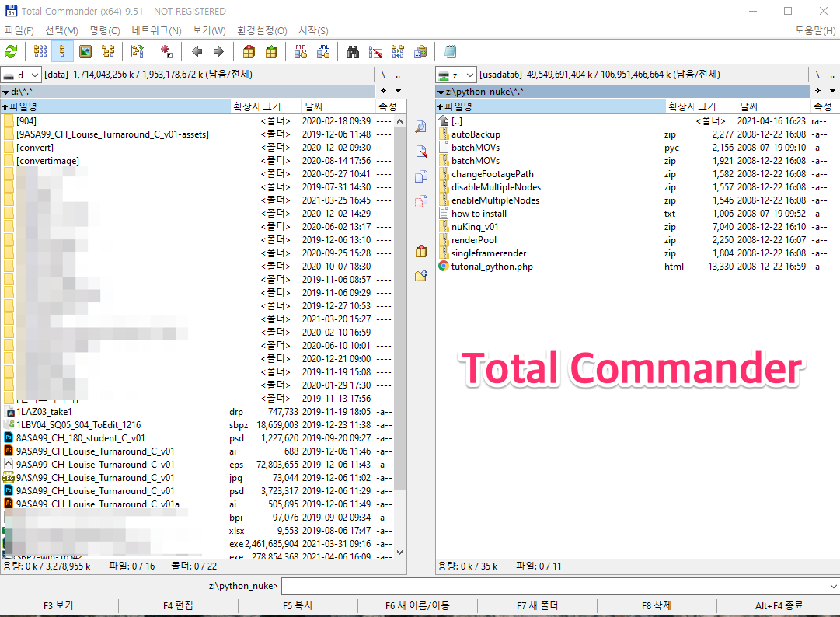Image resolution: width=840 pixels, height=617 pixels.
Task: Click the back navigation arrow icon
Action: click(x=197, y=51)
